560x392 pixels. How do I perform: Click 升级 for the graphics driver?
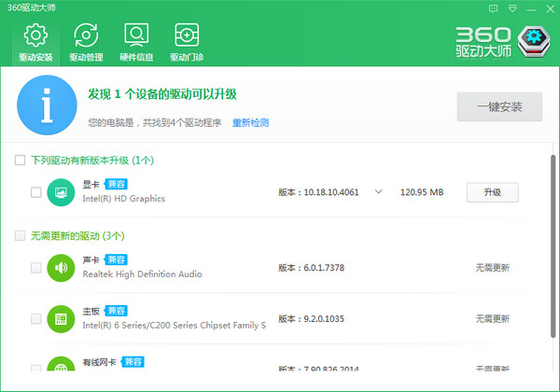pyautogui.click(x=492, y=192)
